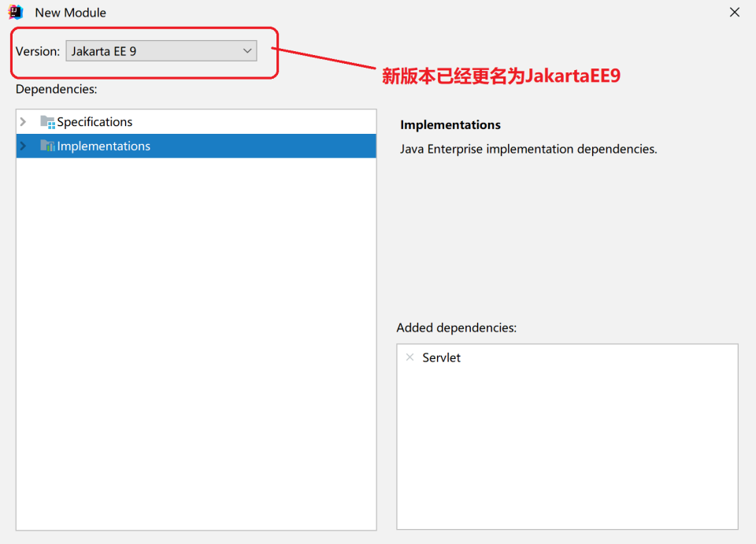Click the Specifications folder icon
The width and height of the screenshot is (756, 544).
click(x=47, y=122)
